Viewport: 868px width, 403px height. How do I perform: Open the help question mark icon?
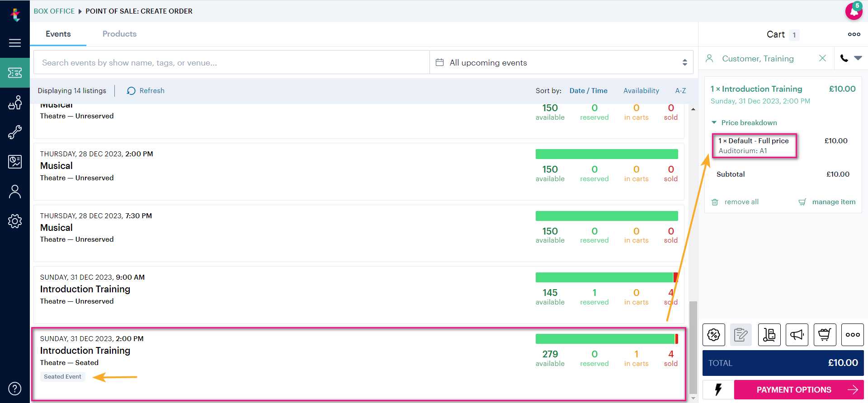[15, 389]
